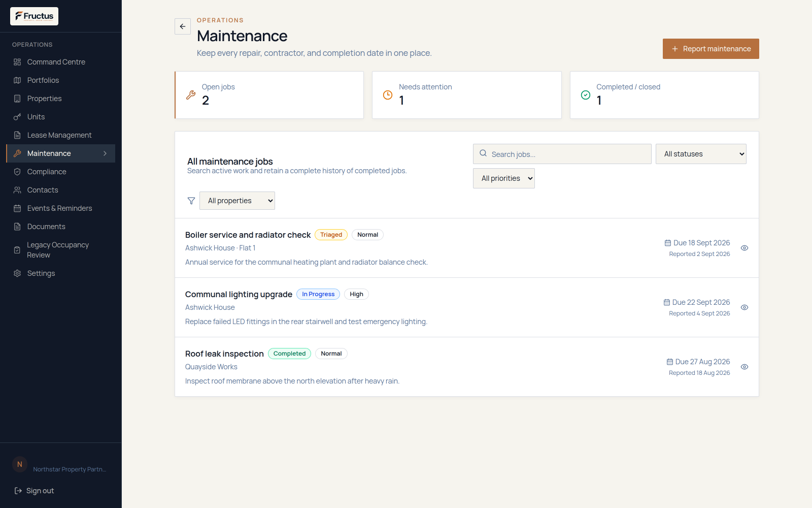Click Quayside Works property text

click(x=211, y=367)
